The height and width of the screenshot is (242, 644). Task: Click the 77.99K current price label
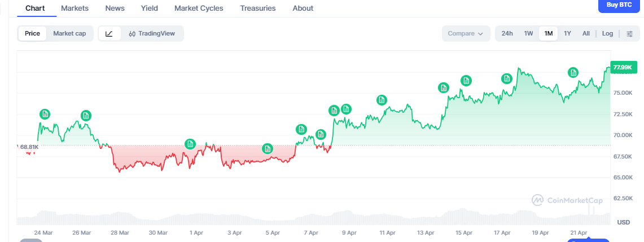[623, 68]
